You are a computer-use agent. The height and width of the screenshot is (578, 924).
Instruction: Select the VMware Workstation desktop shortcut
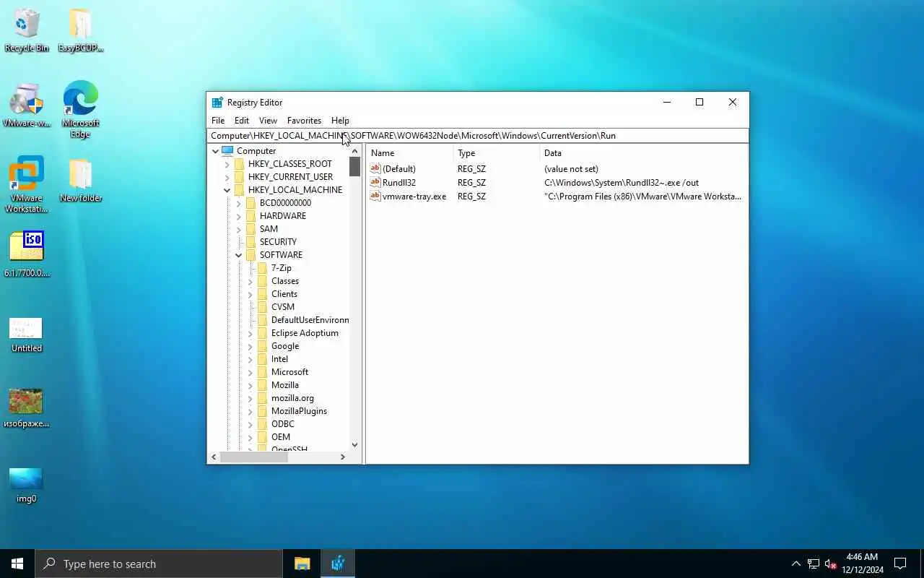point(27,184)
